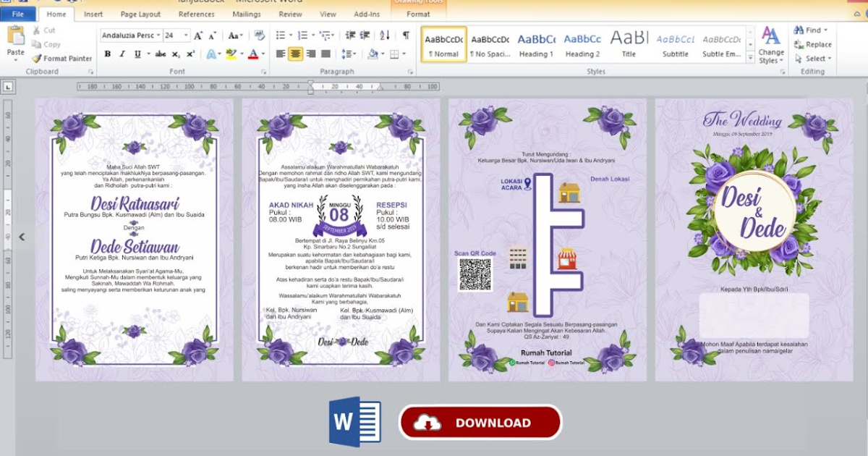Screen dimensions: 868x456
Task: Open the Add-Ins tab
Action: [x=367, y=14]
